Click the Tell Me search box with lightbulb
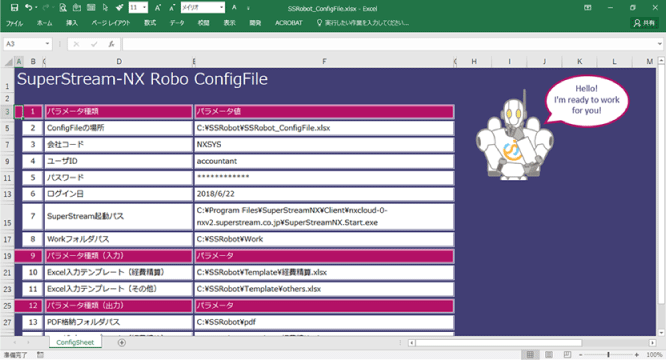Screen dimensions: 666x360 pos(363,23)
